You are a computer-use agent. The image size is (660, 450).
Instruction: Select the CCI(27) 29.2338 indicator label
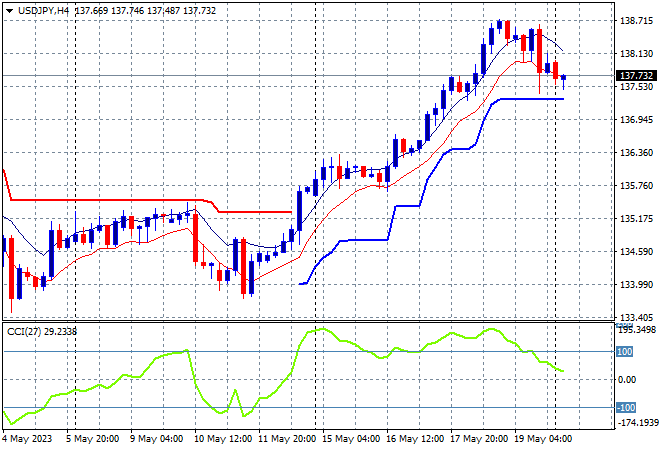(x=42, y=332)
